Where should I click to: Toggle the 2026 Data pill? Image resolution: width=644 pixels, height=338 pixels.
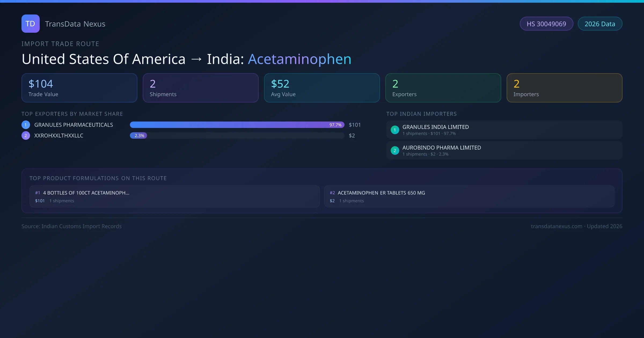tap(600, 24)
